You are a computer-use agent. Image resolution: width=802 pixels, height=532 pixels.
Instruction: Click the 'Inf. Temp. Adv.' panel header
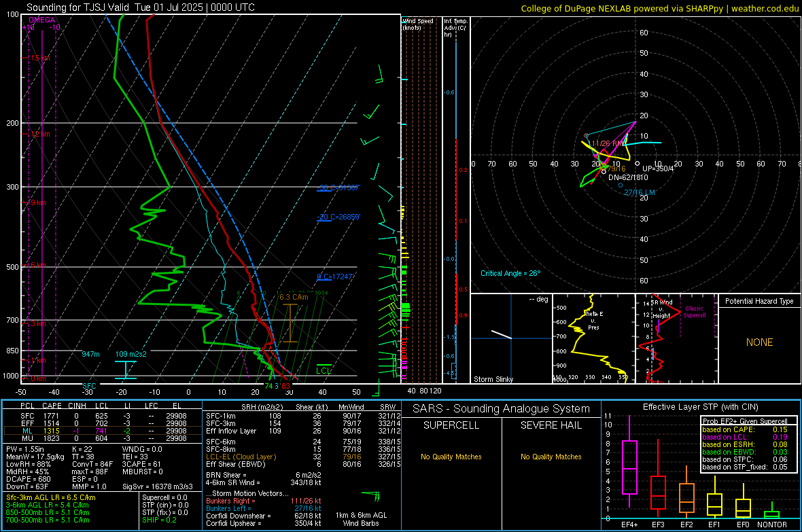(x=455, y=28)
